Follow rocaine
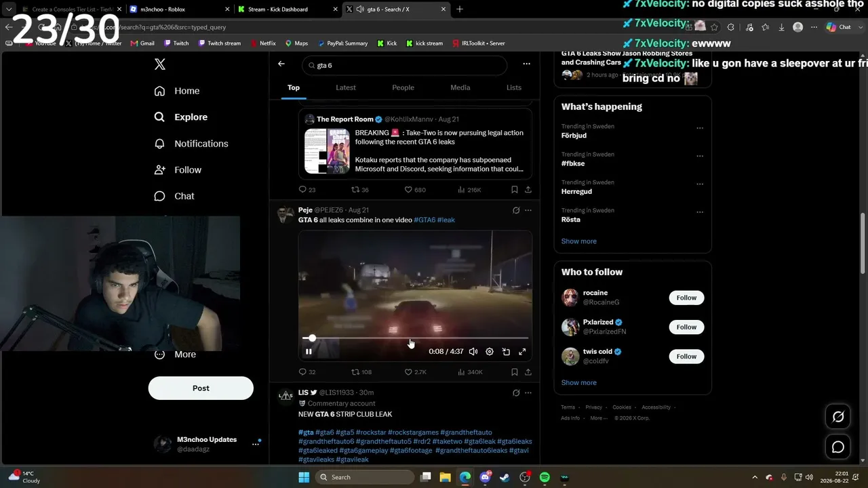The width and height of the screenshot is (868, 488). pyautogui.click(x=686, y=298)
